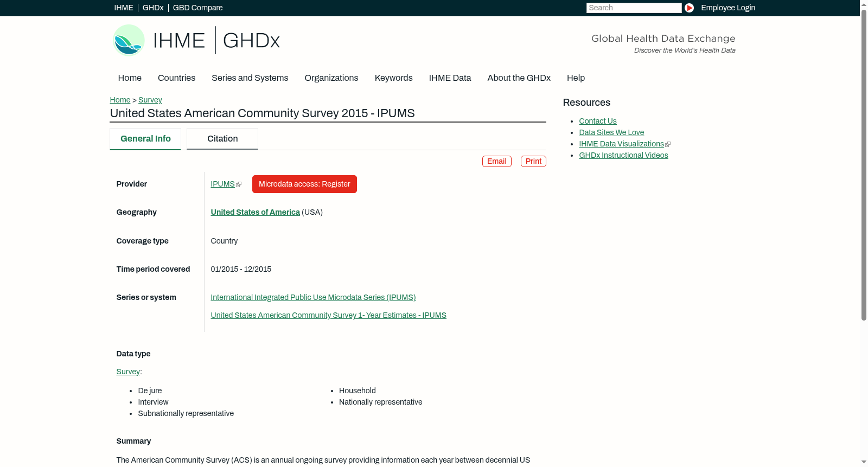Open GHDx link in top bar
Screen dimensions: 868x467
pyautogui.click(x=153, y=8)
